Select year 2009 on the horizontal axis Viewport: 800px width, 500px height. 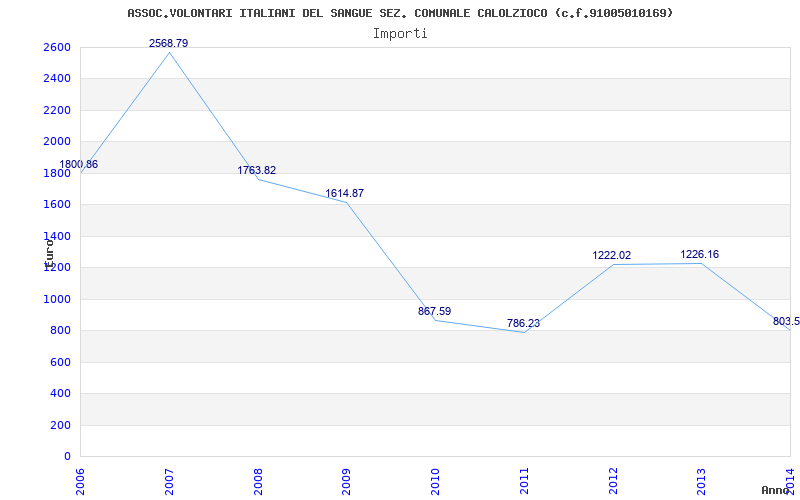(346, 479)
